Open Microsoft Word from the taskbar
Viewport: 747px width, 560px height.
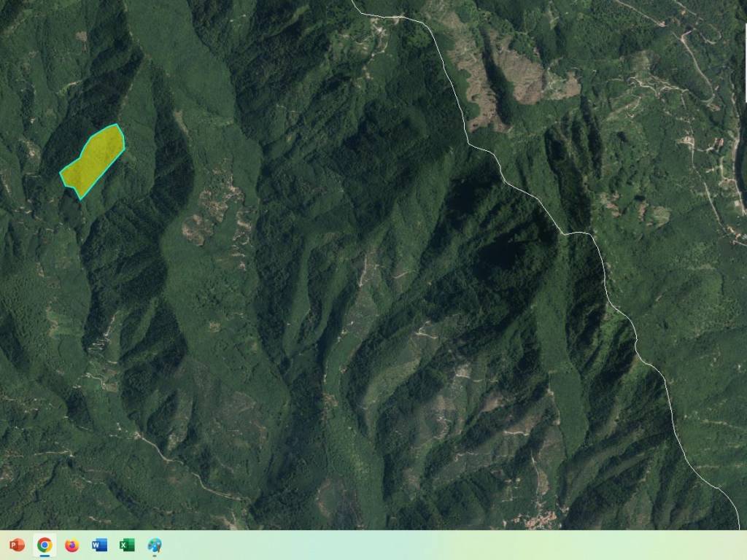[x=99, y=545]
